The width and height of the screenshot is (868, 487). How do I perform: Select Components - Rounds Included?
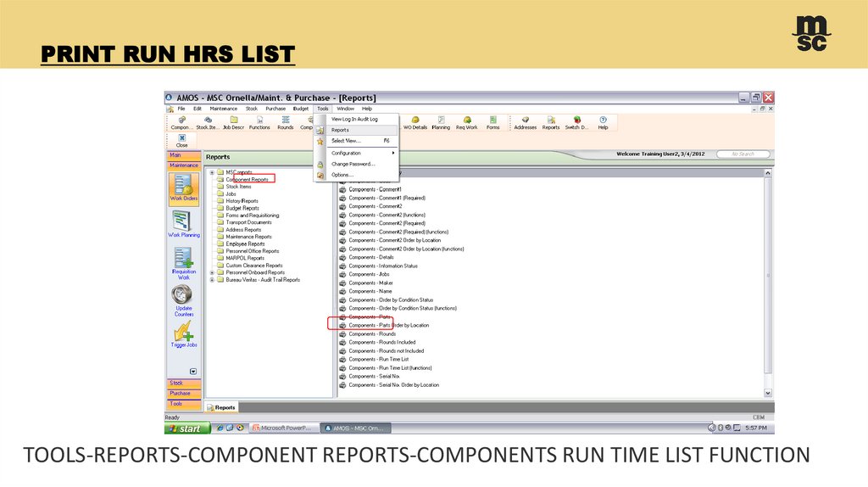coord(382,343)
